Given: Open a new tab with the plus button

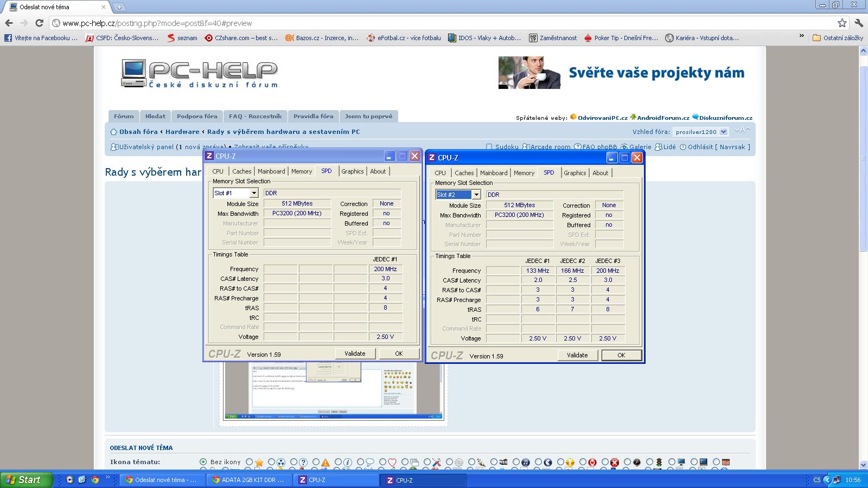Looking at the screenshot, I should 119,7.
